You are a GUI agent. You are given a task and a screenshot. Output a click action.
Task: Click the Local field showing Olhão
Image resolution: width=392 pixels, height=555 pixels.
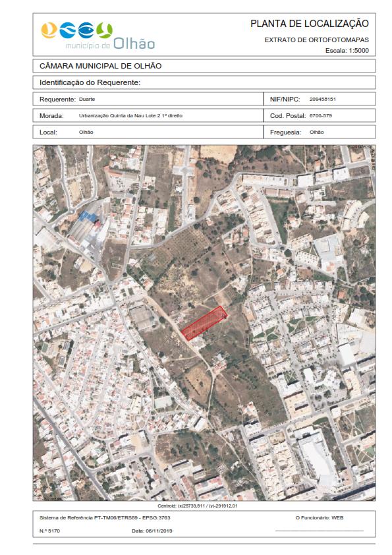[148, 132]
